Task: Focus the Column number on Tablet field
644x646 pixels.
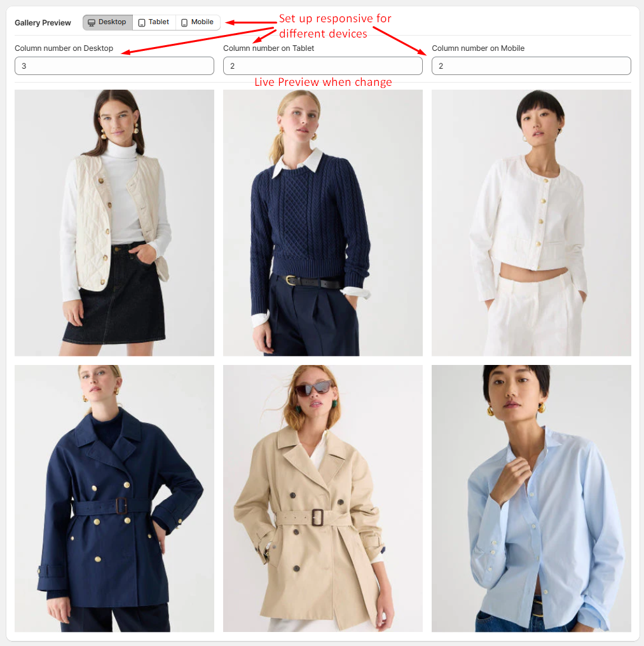Action: click(x=322, y=66)
